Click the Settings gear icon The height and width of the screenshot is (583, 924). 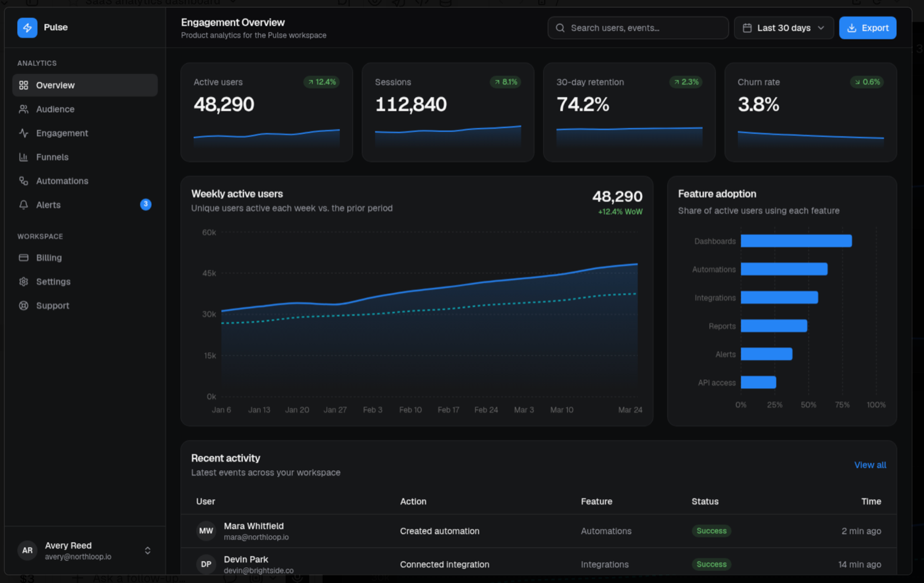click(x=24, y=281)
